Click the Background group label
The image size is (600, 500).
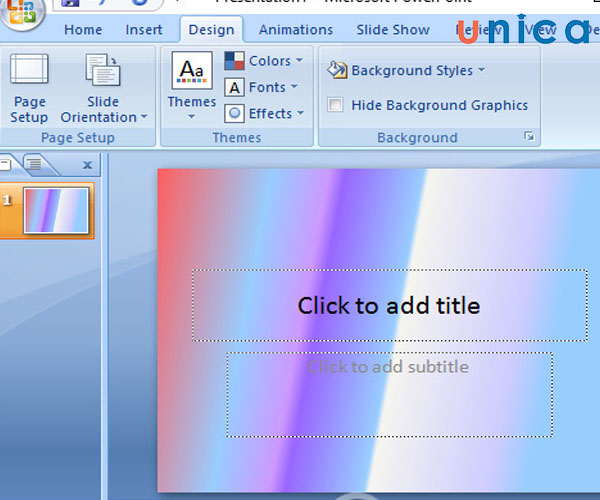coord(417,138)
